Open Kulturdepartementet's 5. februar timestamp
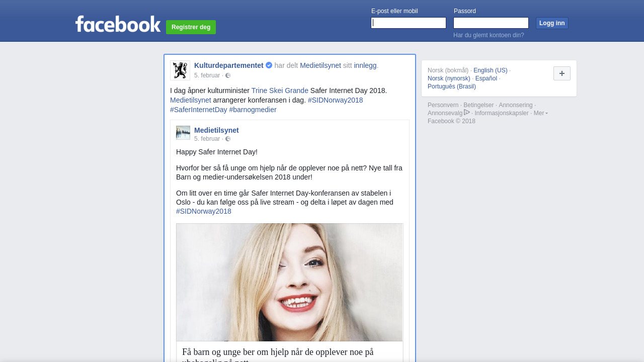Screen dimensions: 644x362 click(x=207, y=75)
